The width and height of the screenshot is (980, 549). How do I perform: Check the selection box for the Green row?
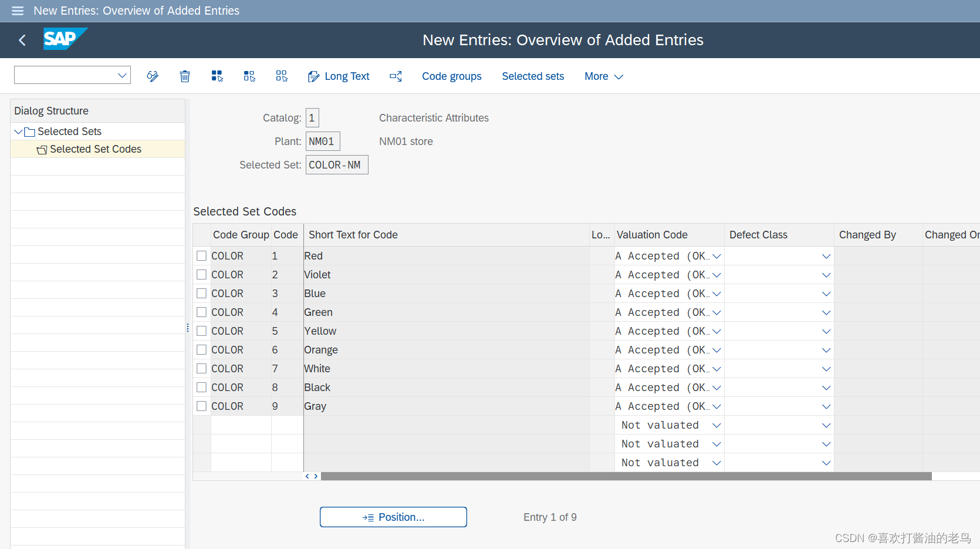click(201, 312)
